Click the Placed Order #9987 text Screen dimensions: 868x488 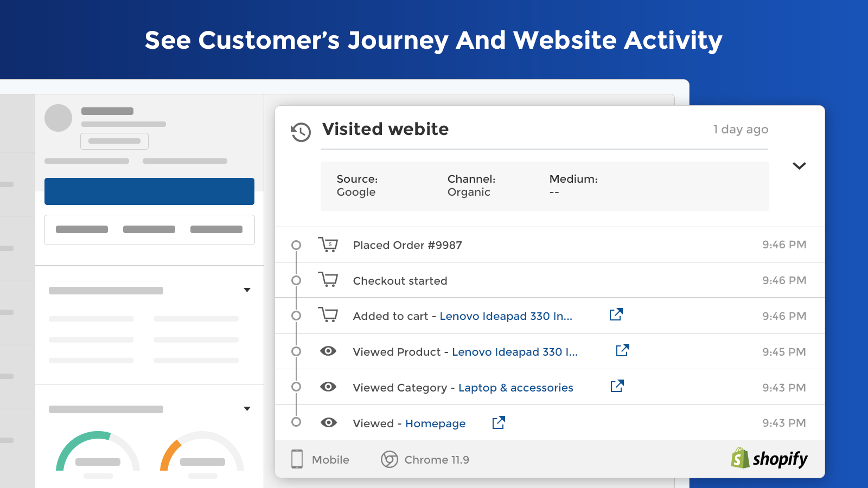click(x=407, y=245)
